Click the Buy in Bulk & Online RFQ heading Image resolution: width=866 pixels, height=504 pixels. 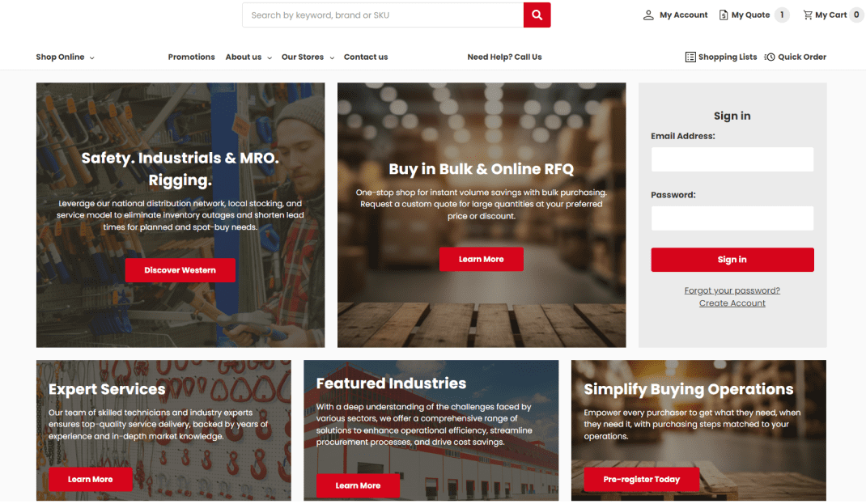pos(481,169)
